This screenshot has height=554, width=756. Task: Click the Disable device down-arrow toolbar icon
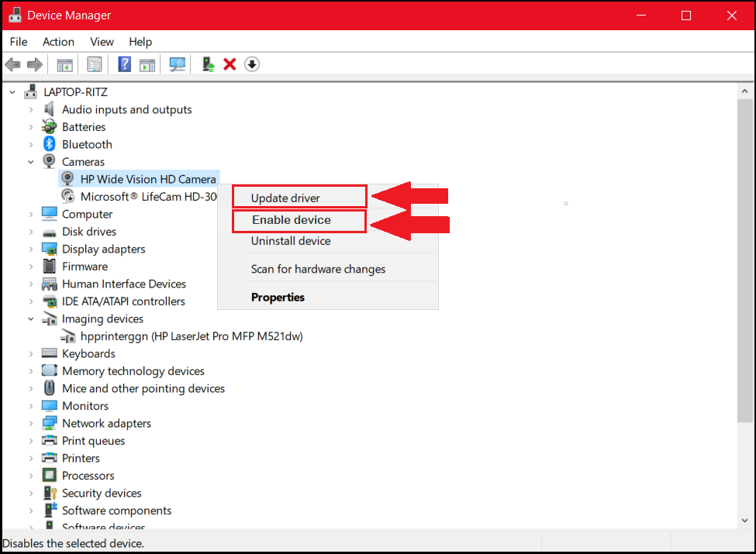252,64
